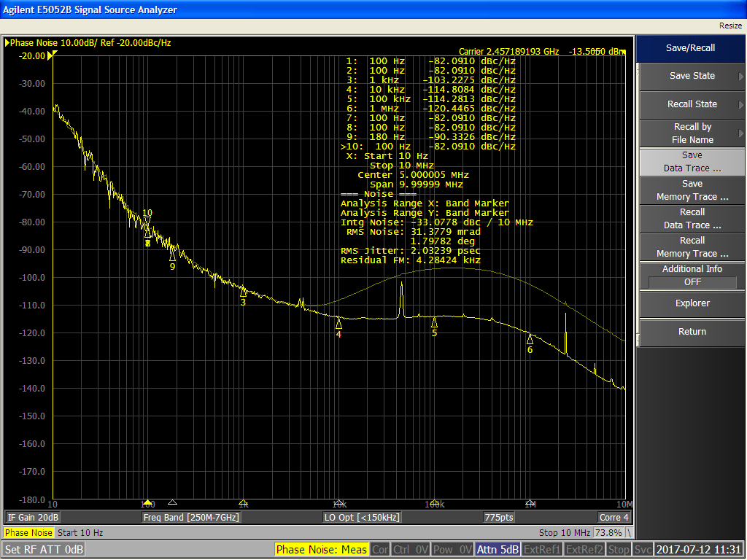Select marker 3 triangle on the trace
Screen dimensions: 747x560
[243, 292]
